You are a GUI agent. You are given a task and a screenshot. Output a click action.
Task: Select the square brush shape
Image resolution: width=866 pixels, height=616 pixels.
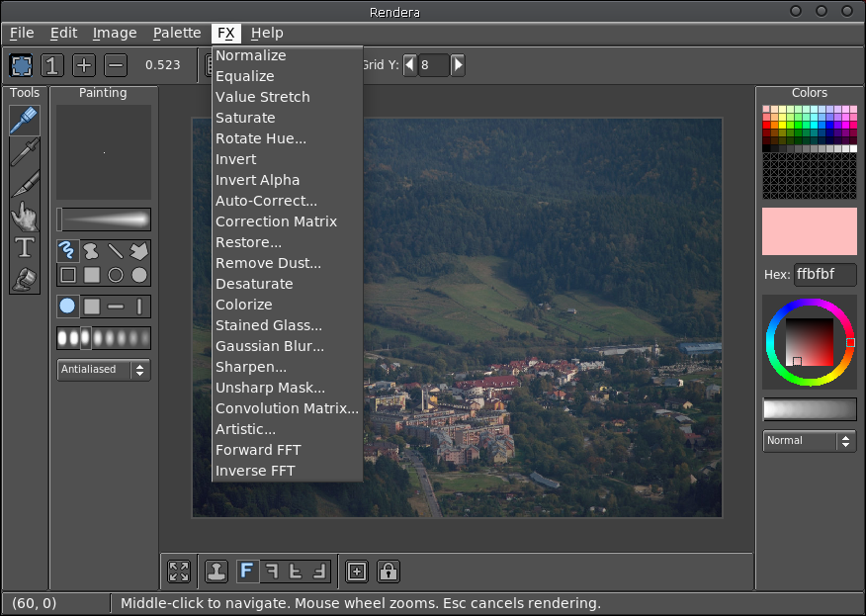click(x=92, y=307)
